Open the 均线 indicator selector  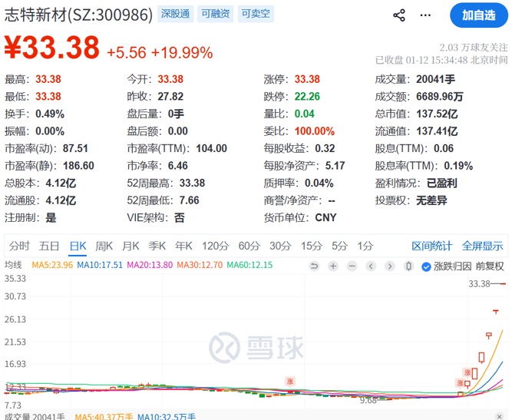tap(13, 265)
